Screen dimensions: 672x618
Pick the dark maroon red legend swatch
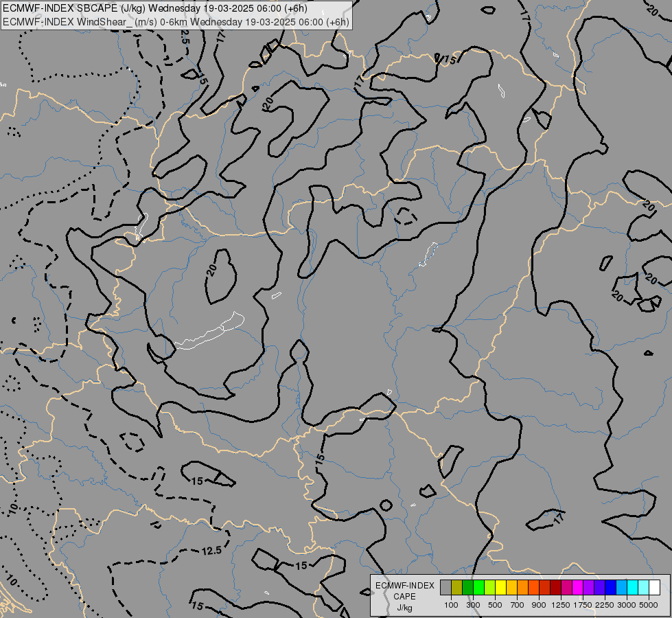pyautogui.click(x=556, y=588)
